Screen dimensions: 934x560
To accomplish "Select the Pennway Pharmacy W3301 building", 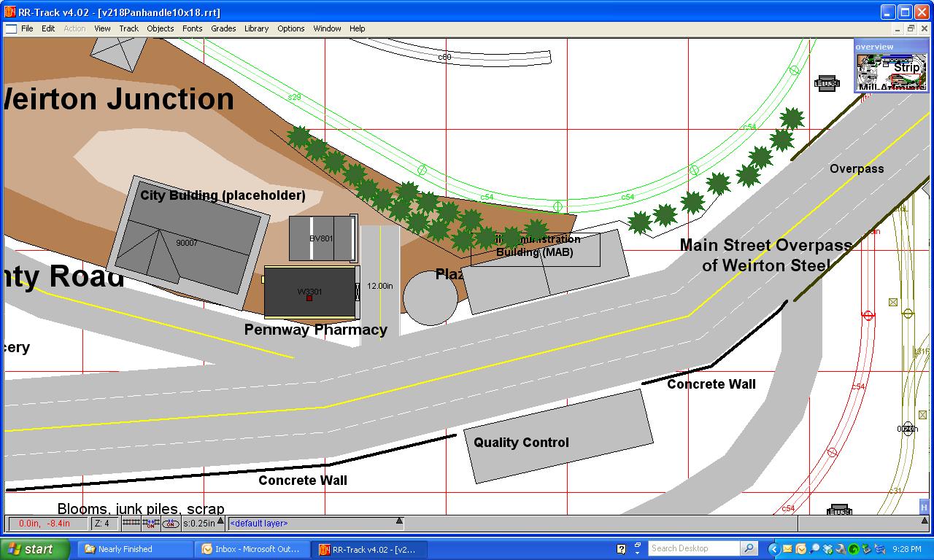I will click(x=309, y=292).
